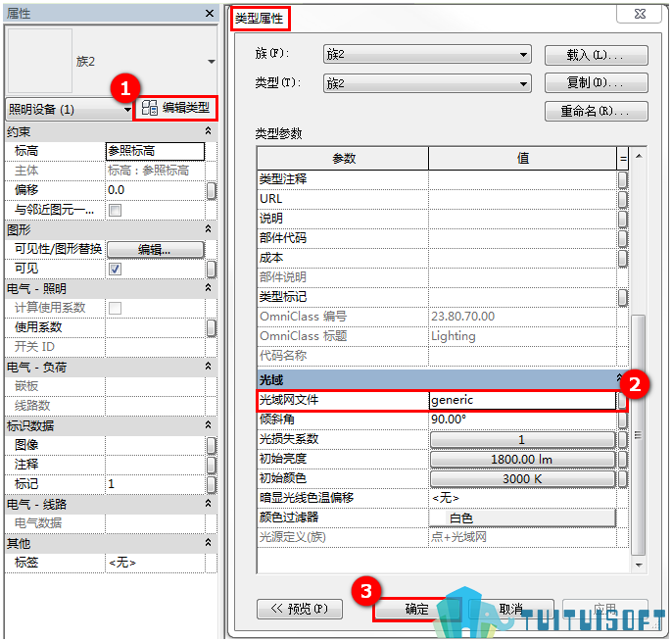672x641 pixels.
Task: Click the Edit Type (编辑类型) icon button
Action: (x=175, y=108)
